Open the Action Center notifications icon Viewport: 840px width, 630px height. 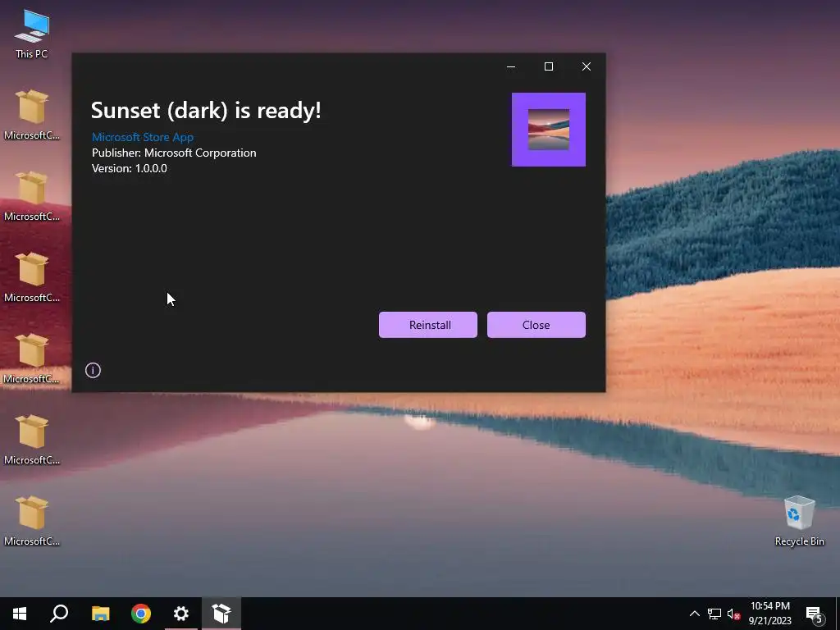click(814, 614)
